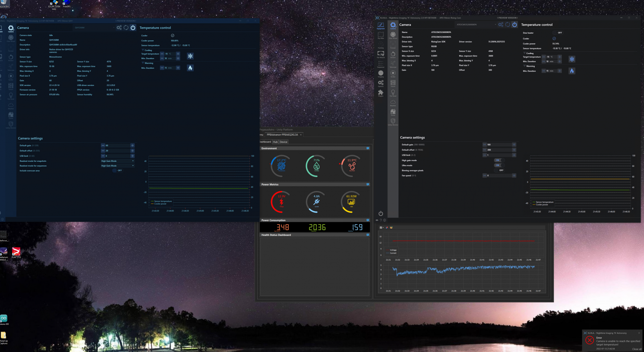Collapse Cooling section in left QHY window
The height and width of the screenshot is (352, 644).
(143, 50)
